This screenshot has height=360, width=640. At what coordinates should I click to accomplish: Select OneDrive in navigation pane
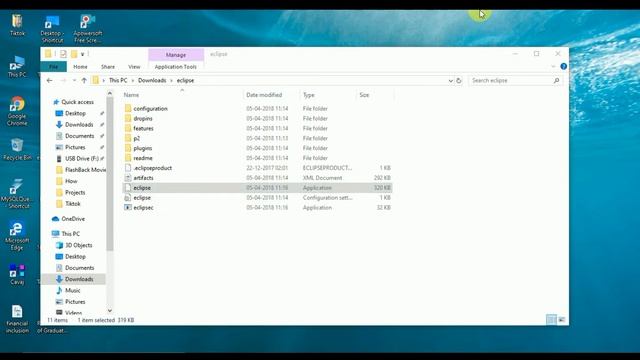pyautogui.click(x=69, y=219)
